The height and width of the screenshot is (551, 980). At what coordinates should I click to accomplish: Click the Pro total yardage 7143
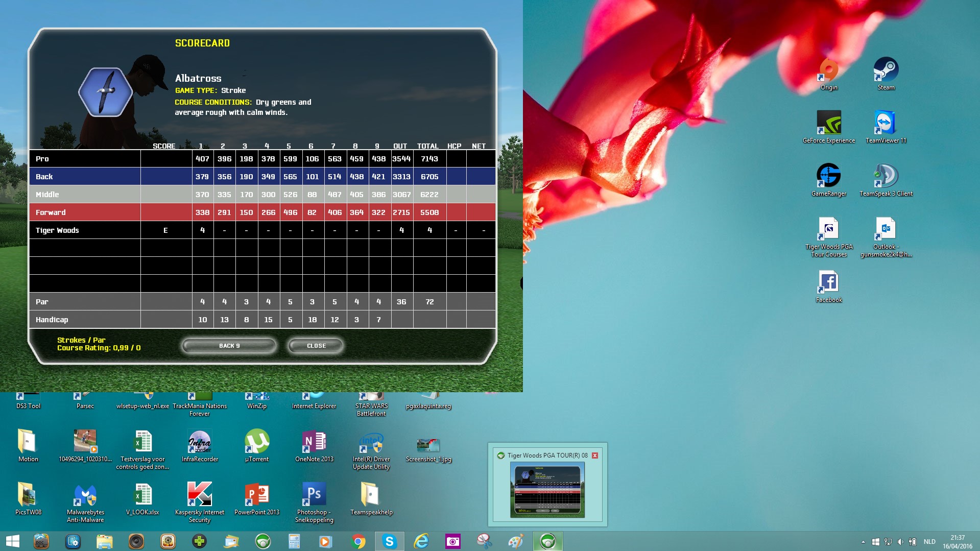pyautogui.click(x=429, y=159)
